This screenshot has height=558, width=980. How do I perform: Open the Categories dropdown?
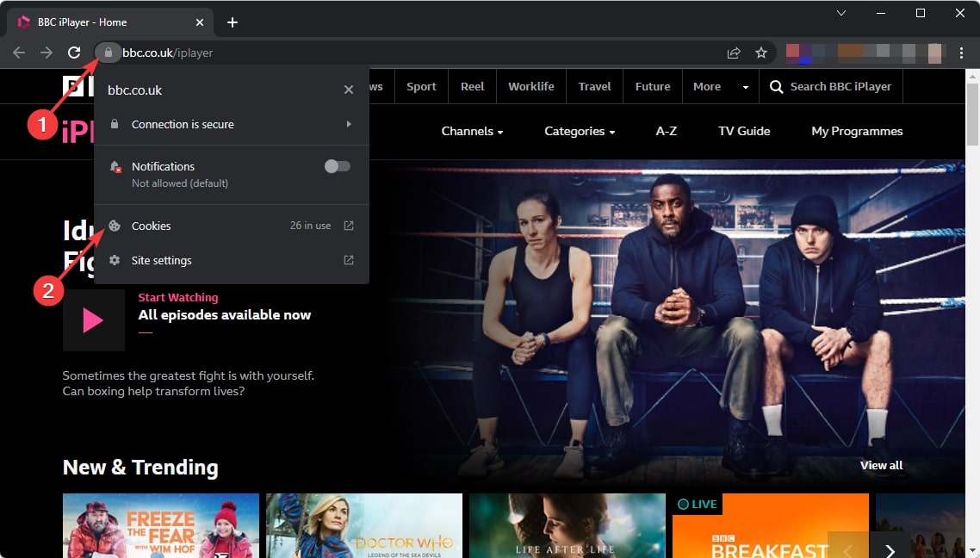point(579,131)
